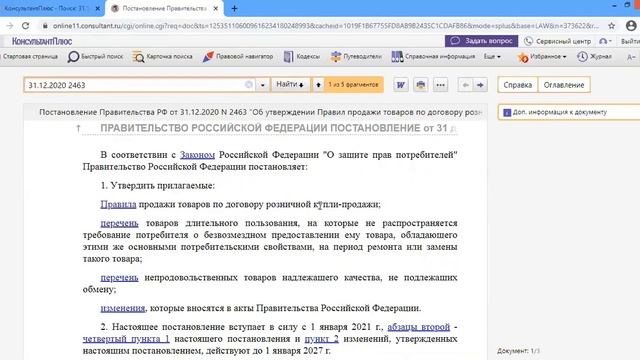Open the перечень link about непродовольственных товаров
The width and height of the screenshot is (640, 360).
pyautogui.click(x=120, y=278)
